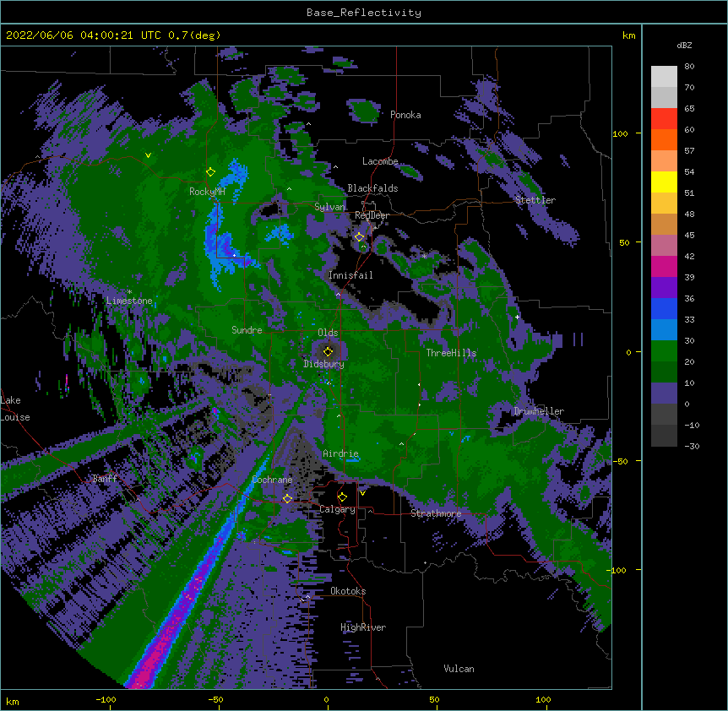
Task: Click the Airdrie city label
Action: click(x=340, y=453)
